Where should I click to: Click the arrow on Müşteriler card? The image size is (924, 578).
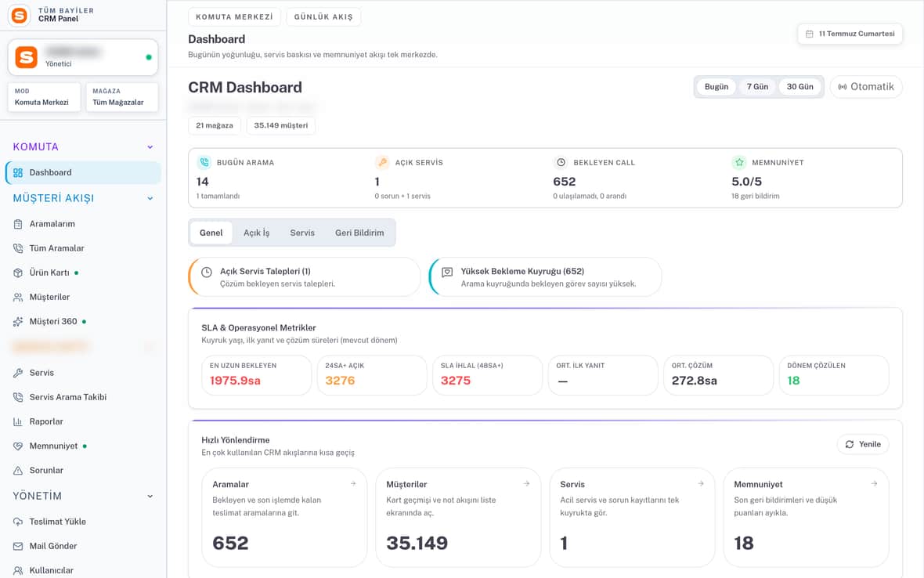526,484
